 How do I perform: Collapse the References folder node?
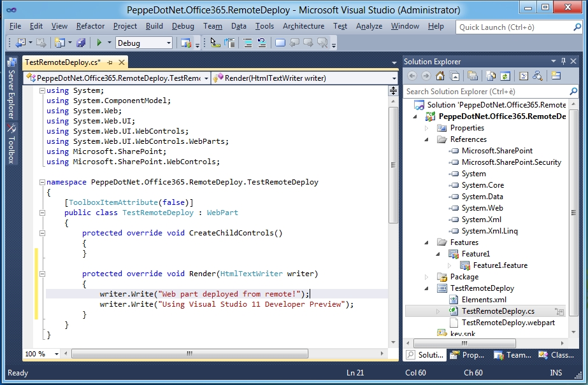[x=426, y=139]
